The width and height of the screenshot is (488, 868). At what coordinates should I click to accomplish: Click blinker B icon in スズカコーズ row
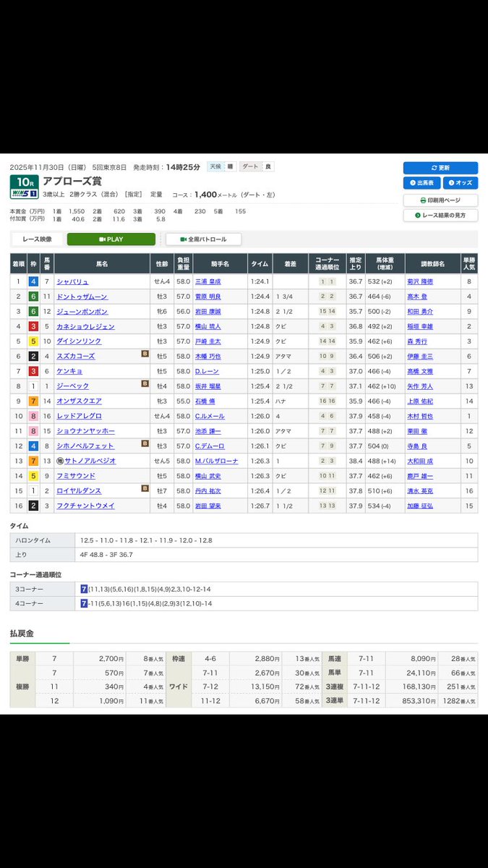pyautogui.click(x=145, y=355)
